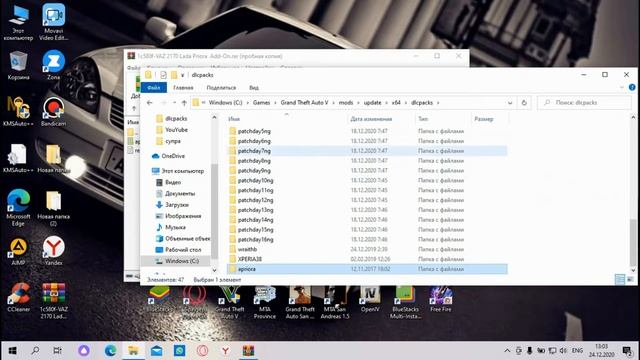Open Free Fire desktop shortcut

(440, 300)
